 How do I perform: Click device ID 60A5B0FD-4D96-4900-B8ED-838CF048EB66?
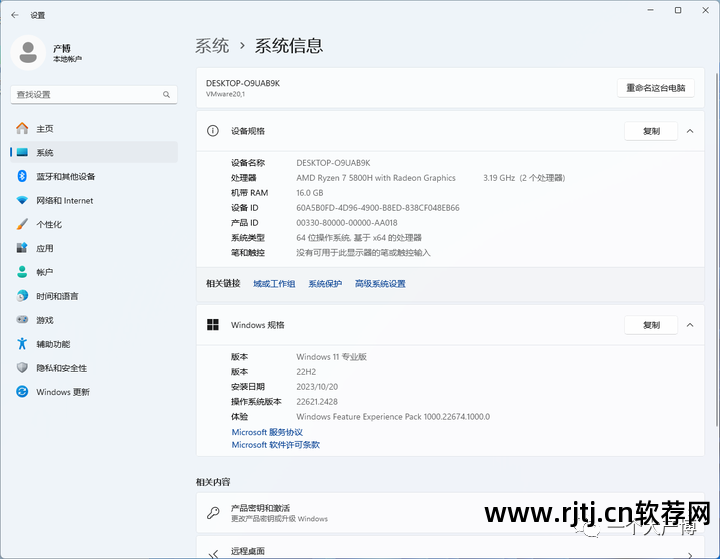click(x=378, y=208)
